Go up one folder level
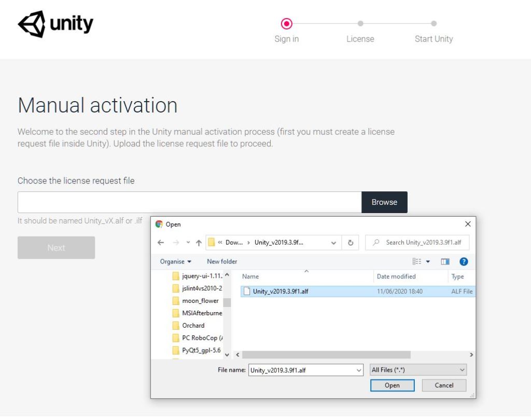Viewport: 531px width, 420px height. coord(199,243)
